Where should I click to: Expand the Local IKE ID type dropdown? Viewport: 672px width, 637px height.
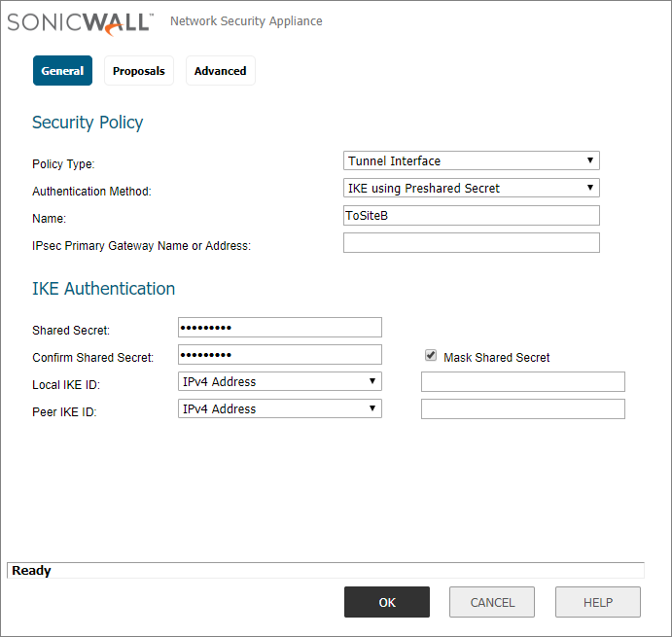pyautogui.click(x=280, y=381)
